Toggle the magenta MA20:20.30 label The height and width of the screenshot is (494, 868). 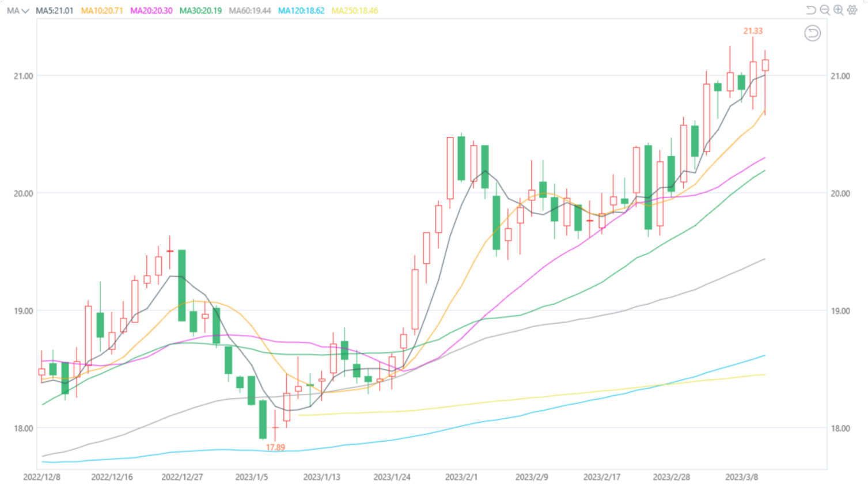(151, 10)
